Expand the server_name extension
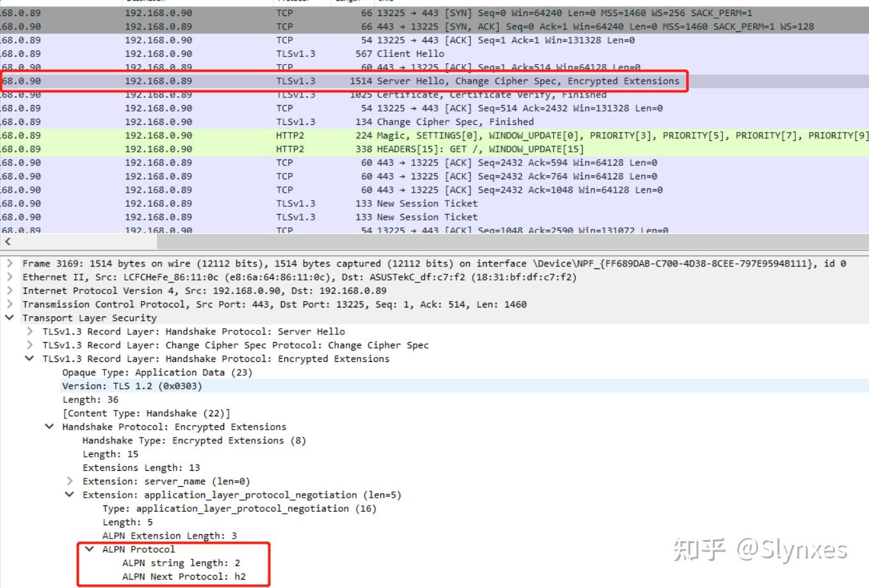The width and height of the screenshot is (869, 588). pyautogui.click(x=70, y=481)
